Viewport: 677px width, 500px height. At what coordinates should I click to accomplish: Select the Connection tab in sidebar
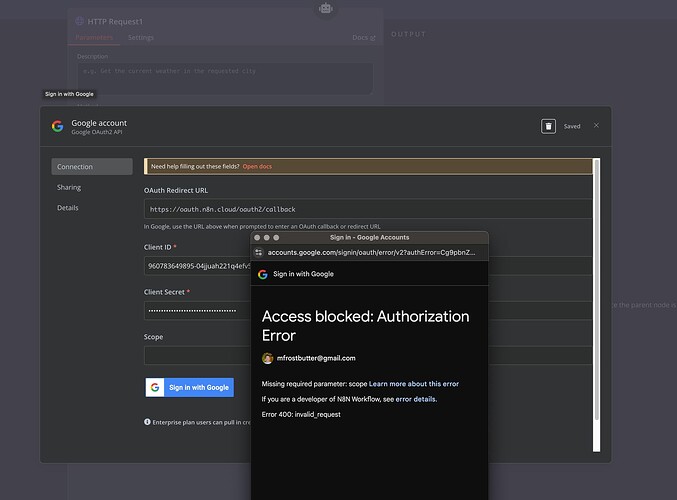[x=92, y=167]
